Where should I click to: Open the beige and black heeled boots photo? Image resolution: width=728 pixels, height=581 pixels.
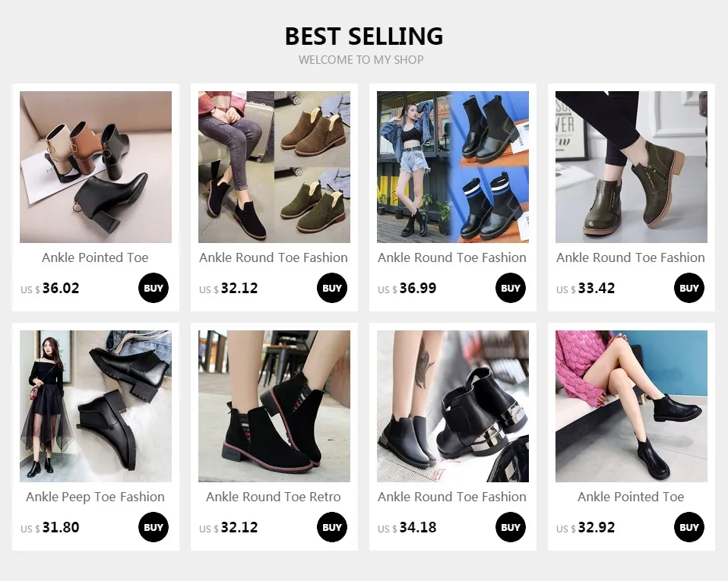(x=96, y=167)
